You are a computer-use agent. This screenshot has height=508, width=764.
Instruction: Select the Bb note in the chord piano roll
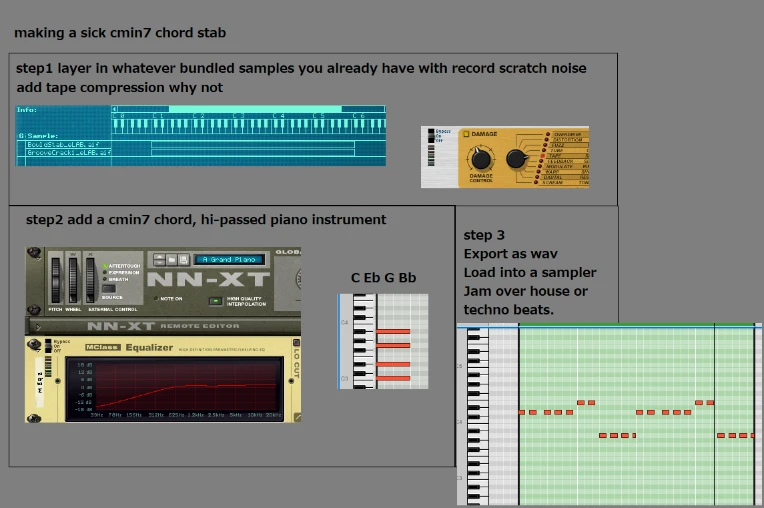click(x=393, y=332)
